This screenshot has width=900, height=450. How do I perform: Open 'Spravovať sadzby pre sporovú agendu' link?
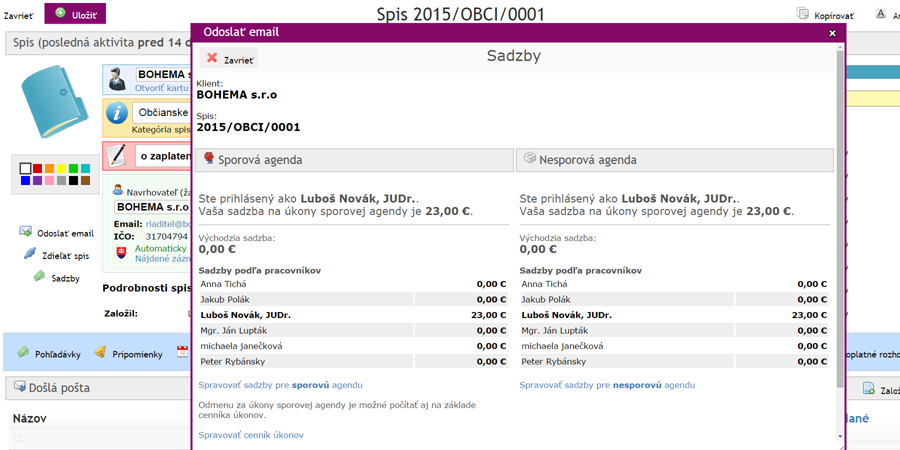280,385
